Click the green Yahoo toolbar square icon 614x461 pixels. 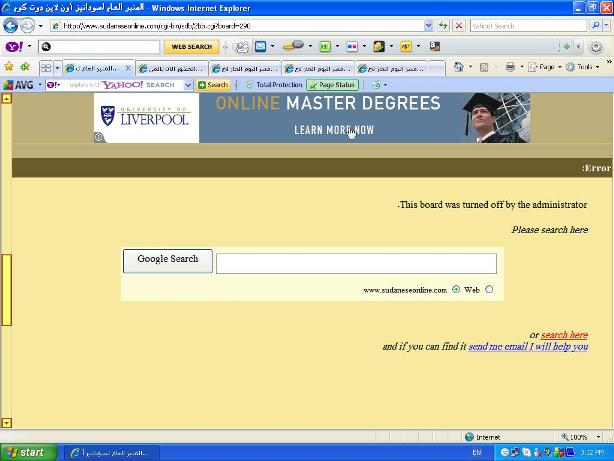tap(325, 47)
